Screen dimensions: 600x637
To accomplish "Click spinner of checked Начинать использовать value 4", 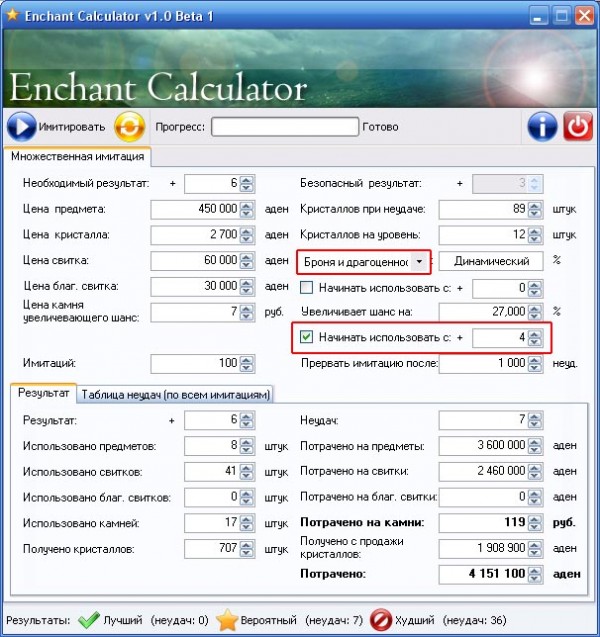I will (x=535, y=338).
